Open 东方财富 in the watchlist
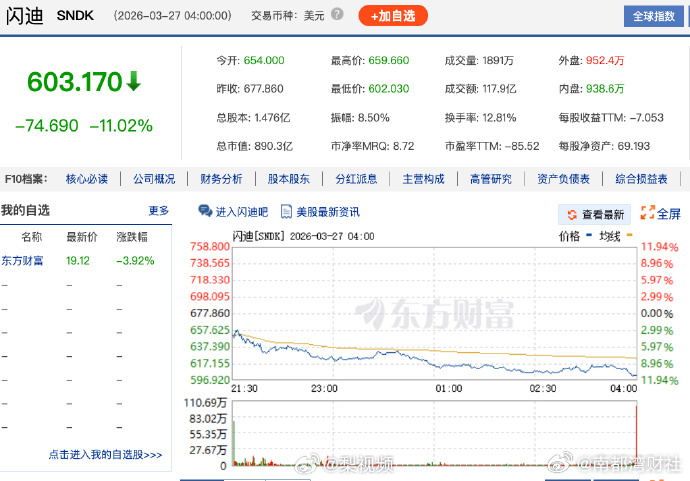This screenshot has width=690, height=481. (22, 261)
